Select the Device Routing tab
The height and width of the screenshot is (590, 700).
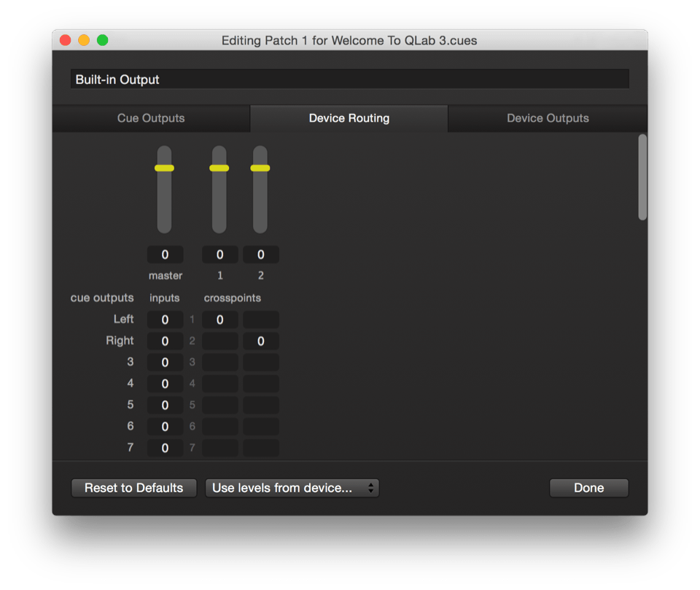[349, 118]
